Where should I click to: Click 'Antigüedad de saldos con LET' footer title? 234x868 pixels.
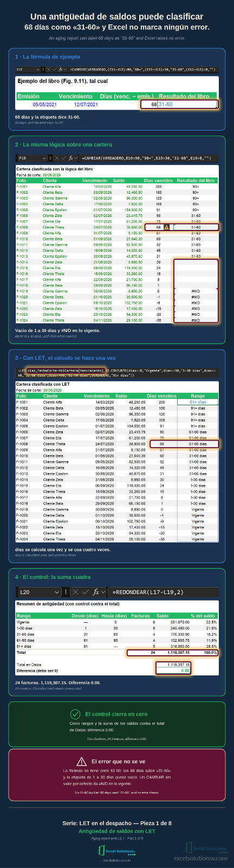pyautogui.click(x=117, y=831)
